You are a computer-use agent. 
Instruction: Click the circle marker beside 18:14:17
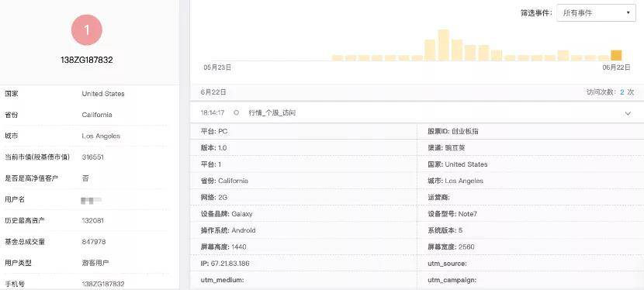tap(236, 112)
